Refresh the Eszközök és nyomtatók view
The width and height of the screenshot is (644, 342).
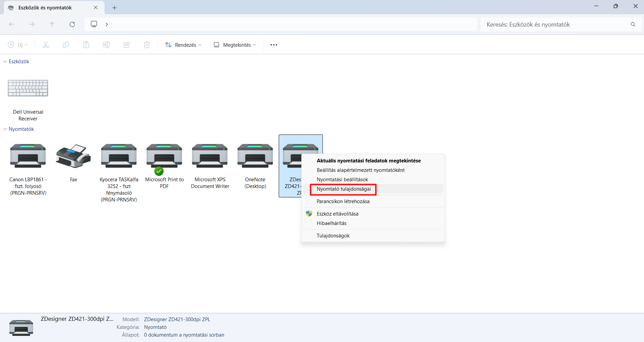[x=72, y=24]
